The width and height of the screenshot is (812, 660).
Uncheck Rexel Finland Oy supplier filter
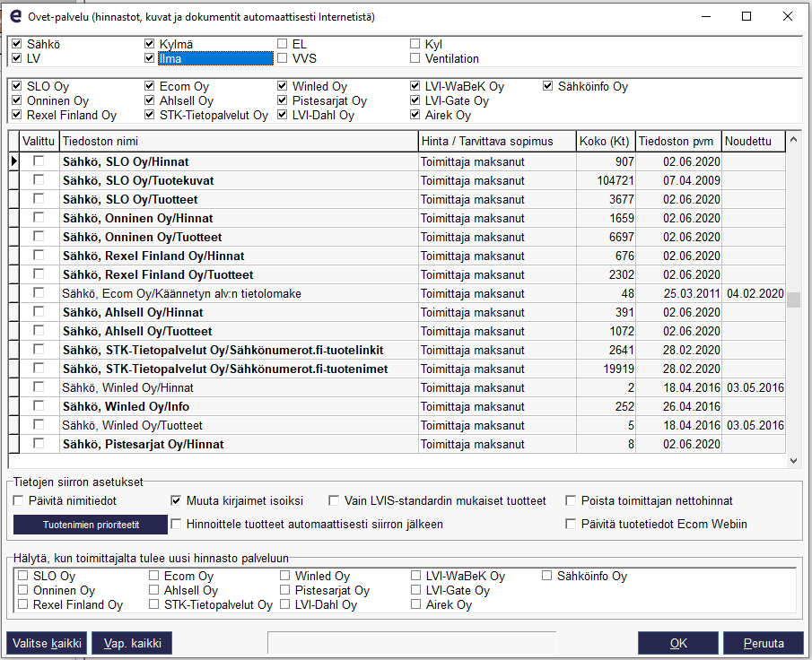tap(17, 115)
